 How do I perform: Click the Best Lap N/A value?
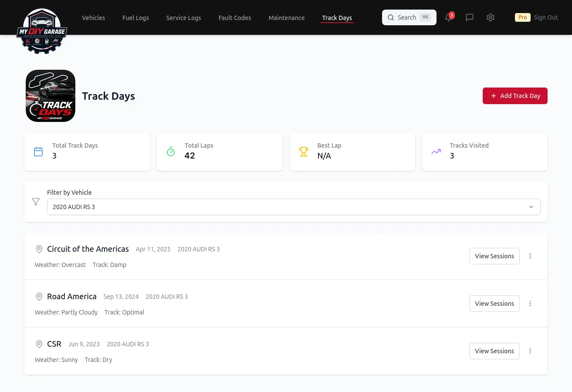pos(324,156)
